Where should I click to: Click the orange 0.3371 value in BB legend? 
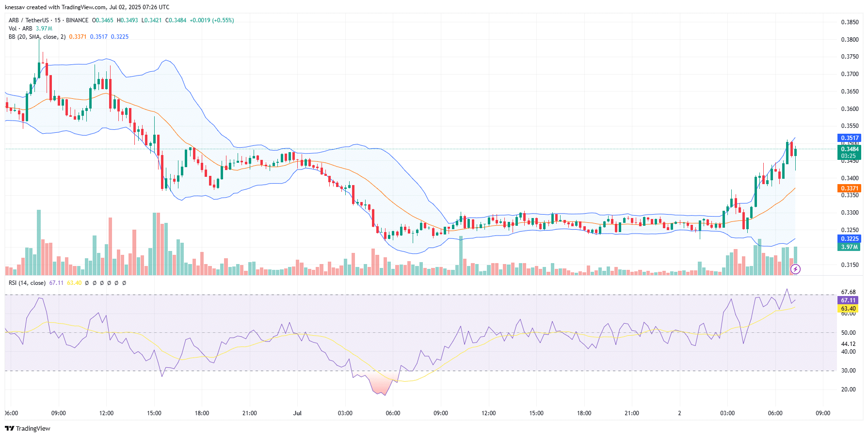click(78, 37)
